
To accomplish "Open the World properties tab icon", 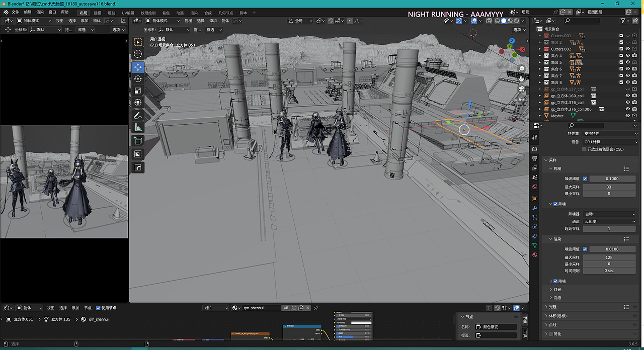I will (535, 187).
